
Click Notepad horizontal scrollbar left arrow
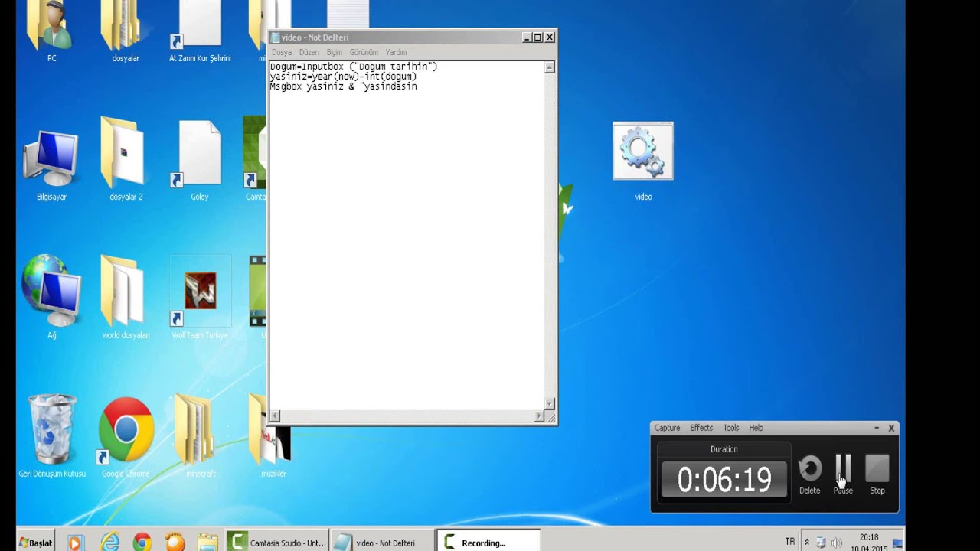click(275, 416)
